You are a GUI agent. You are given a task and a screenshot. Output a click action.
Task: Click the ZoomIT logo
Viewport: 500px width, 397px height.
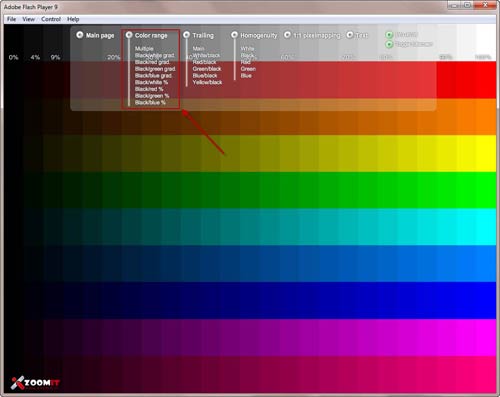coord(35,383)
